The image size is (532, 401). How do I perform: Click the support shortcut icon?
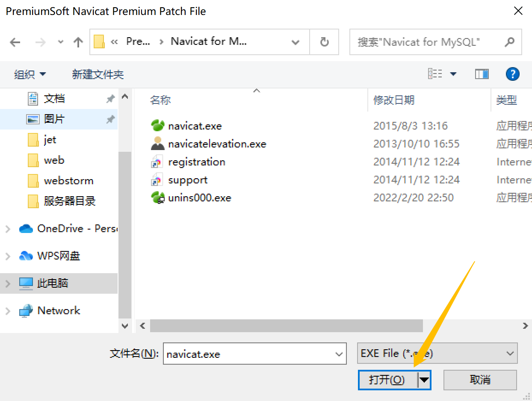click(157, 180)
